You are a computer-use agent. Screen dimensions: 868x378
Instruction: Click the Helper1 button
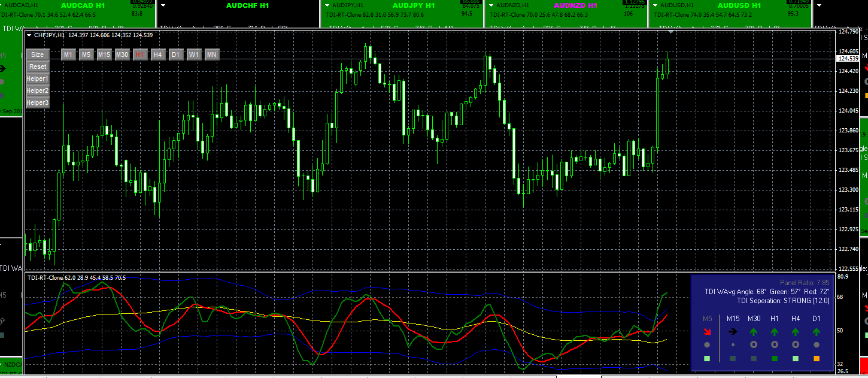click(x=37, y=78)
